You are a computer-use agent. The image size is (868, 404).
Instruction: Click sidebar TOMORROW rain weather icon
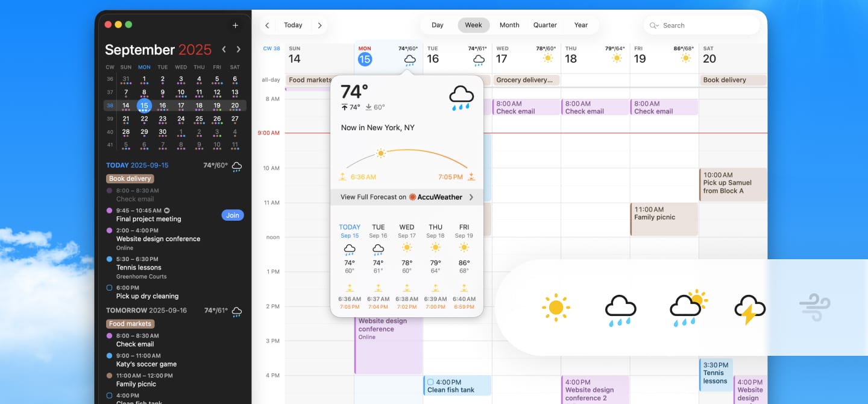click(237, 312)
